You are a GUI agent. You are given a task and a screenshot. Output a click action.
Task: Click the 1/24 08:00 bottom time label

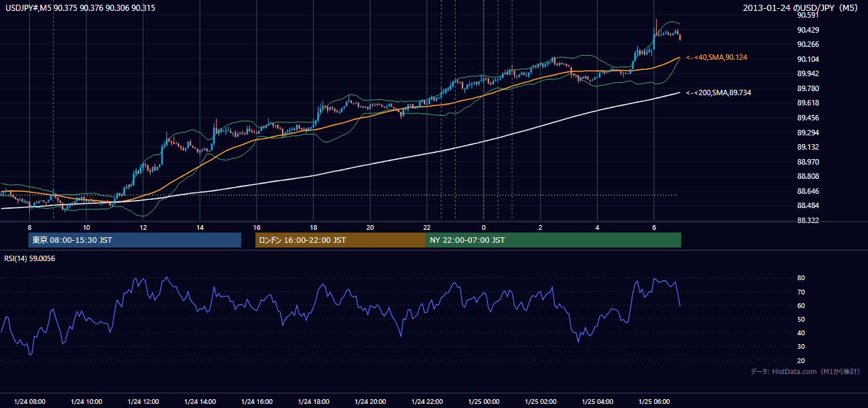30,402
